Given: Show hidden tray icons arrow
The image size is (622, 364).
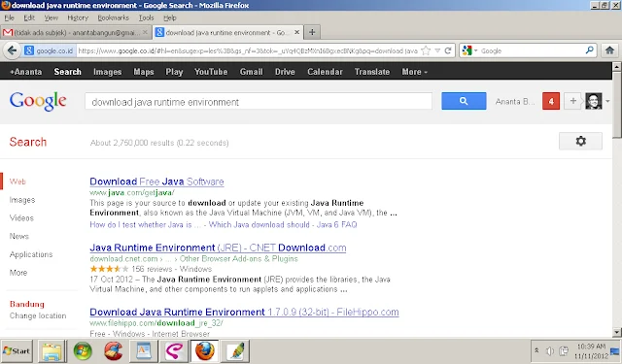Looking at the screenshot, I should coord(536,350).
